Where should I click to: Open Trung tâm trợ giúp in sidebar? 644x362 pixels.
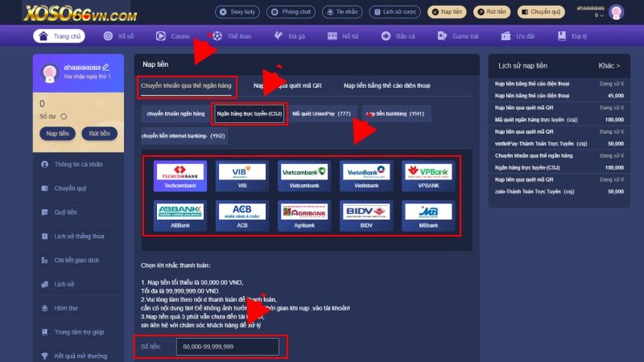pos(78,332)
